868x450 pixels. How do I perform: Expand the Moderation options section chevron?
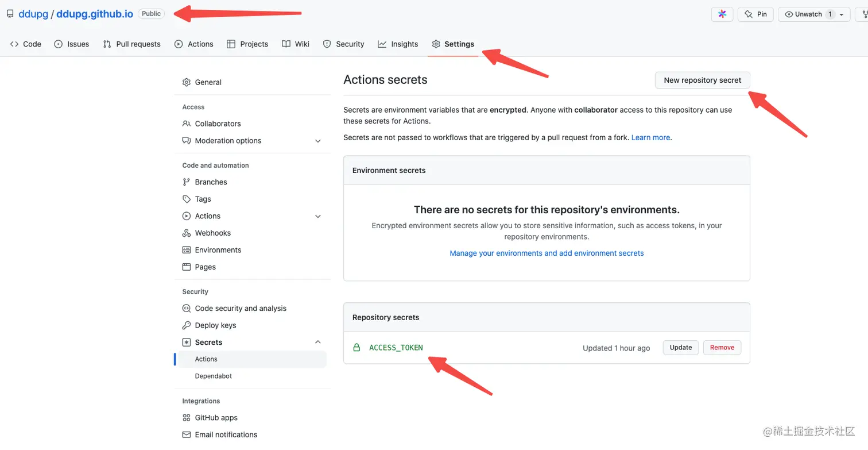[x=318, y=141]
